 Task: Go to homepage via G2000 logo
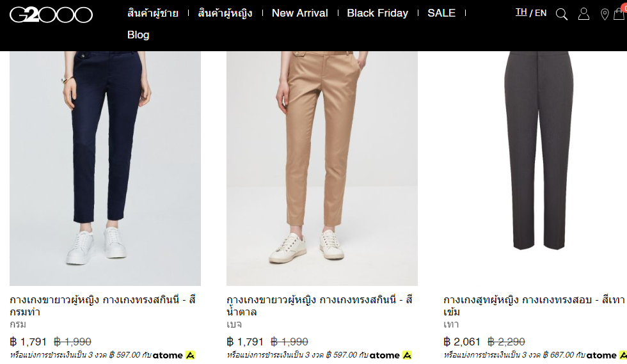(x=51, y=15)
